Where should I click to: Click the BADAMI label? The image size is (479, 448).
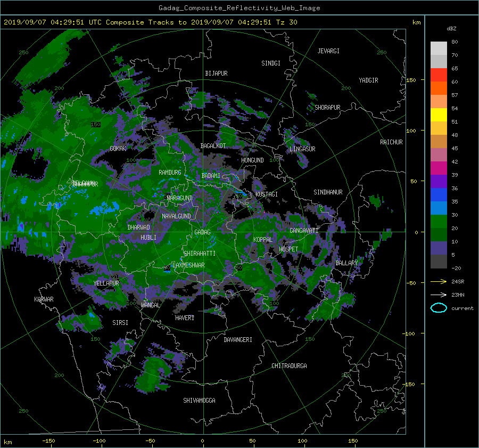(211, 176)
